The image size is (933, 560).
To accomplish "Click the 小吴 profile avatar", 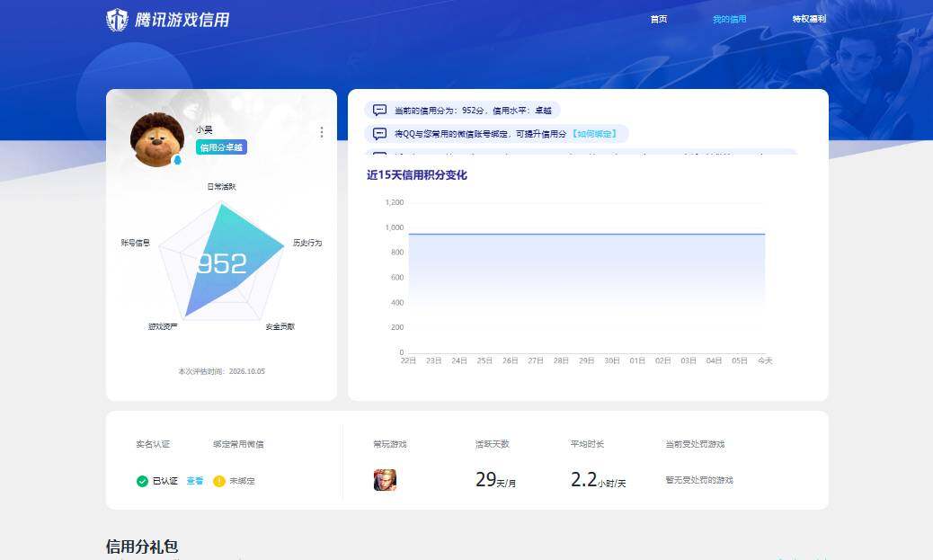I will 157,140.
